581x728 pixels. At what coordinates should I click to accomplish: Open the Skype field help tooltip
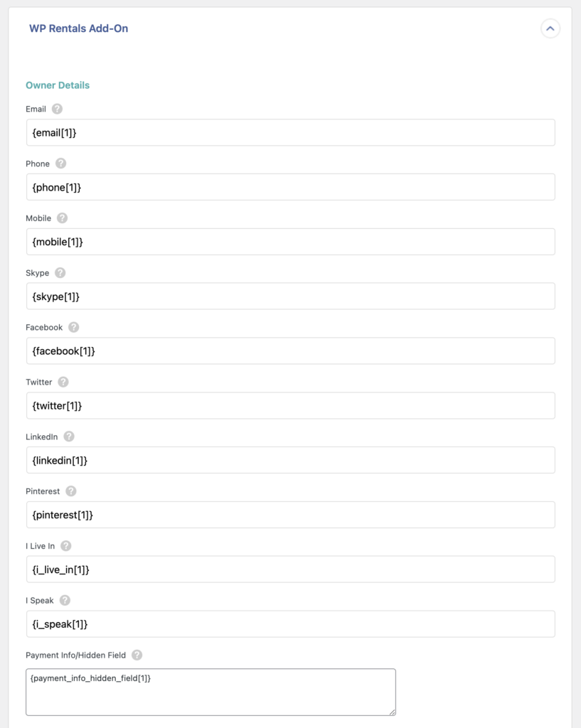(60, 272)
